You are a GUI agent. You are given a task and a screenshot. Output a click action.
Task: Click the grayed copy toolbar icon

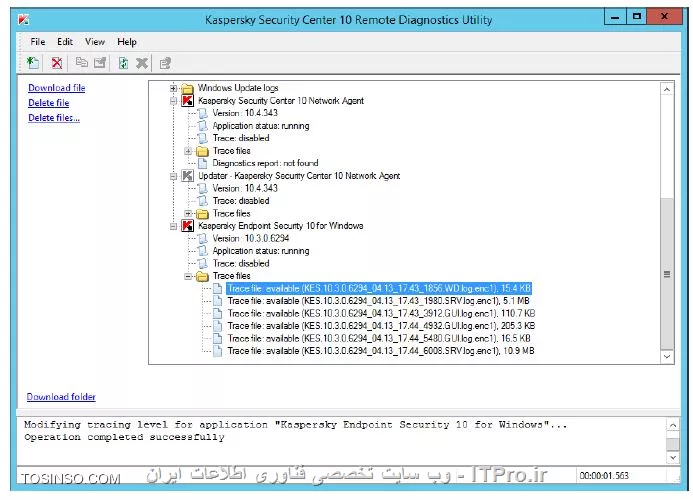pyautogui.click(x=81, y=62)
